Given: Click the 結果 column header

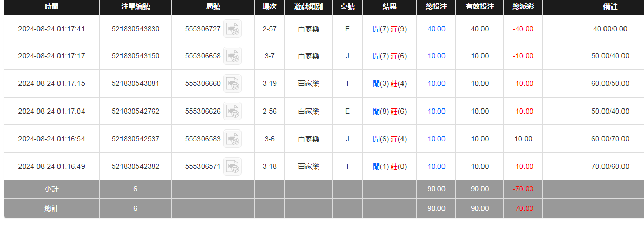Looking at the screenshot, I should coord(390,8).
